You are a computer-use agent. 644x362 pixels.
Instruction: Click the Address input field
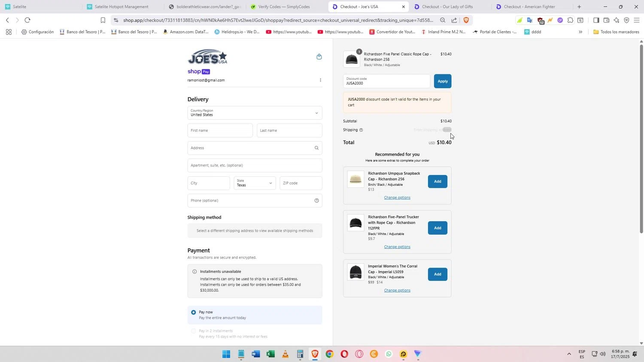255,148
